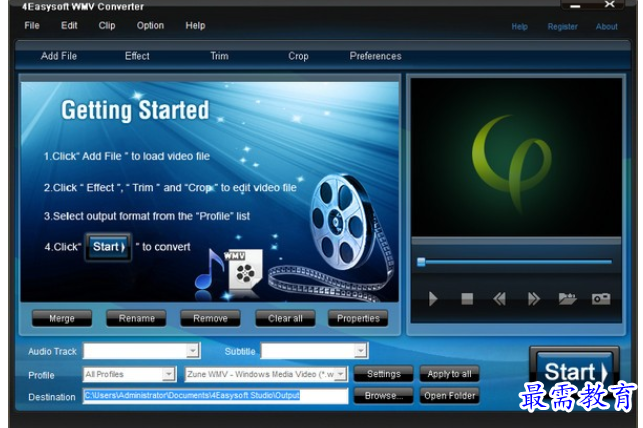The height and width of the screenshot is (428, 643).
Task: Click the Help link at top right
Action: pyautogui.click(x=519, y=27)
